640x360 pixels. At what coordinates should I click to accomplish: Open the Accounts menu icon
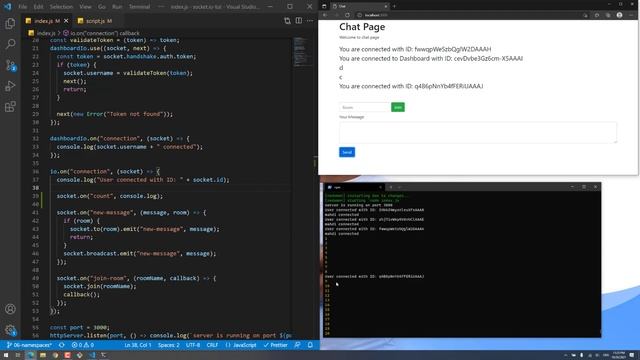(x=10, y=309)
